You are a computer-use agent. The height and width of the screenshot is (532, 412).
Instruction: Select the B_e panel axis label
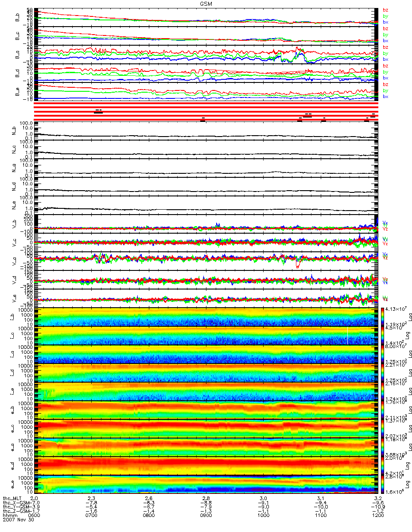pyautogui.click(x=18, y=93)
